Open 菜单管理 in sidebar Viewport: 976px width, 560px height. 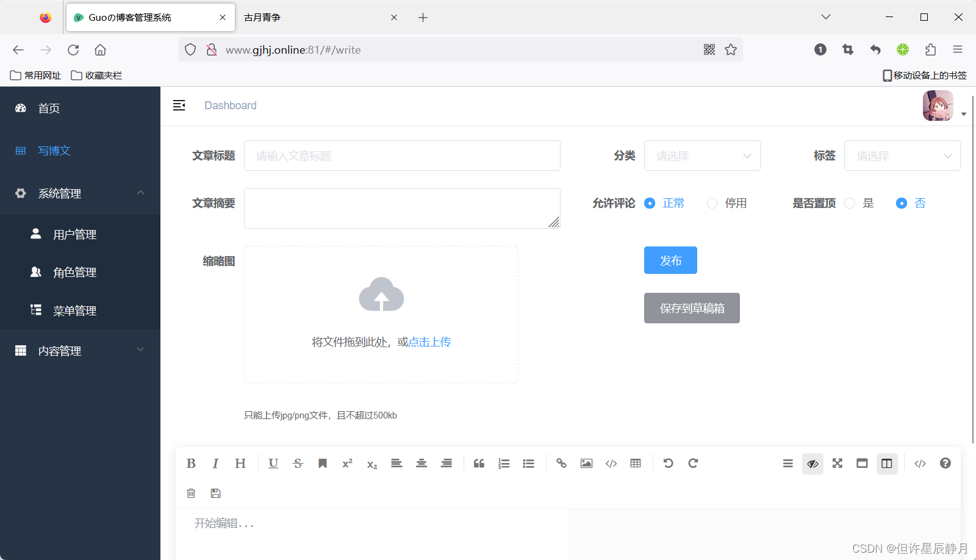click(x=80, y=311)
